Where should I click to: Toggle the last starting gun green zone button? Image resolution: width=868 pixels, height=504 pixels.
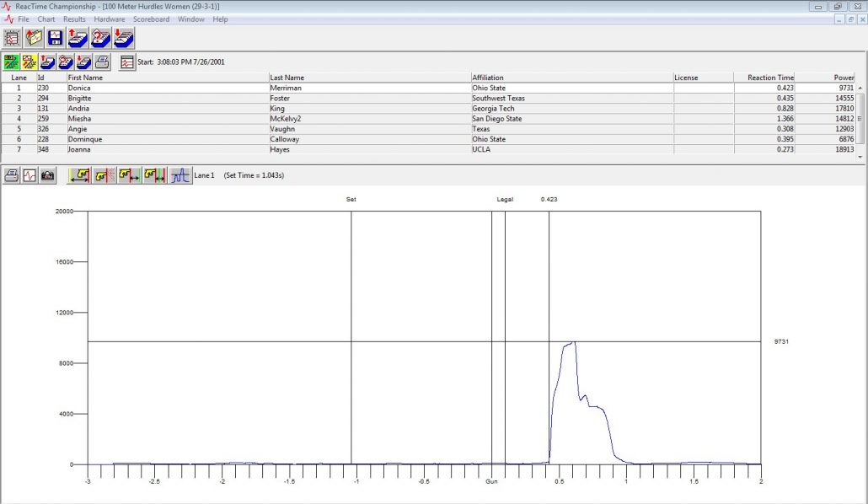pyautogui.click(x=155, y=175)
